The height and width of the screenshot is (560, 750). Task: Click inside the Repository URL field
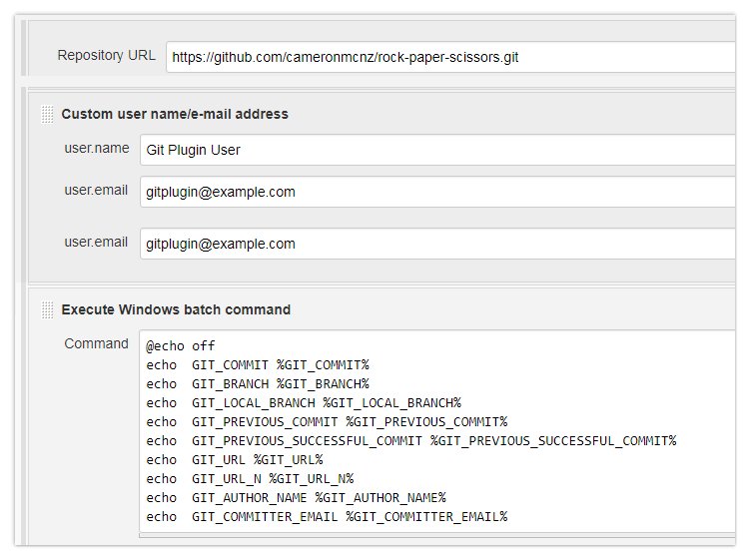click(449, 58)
